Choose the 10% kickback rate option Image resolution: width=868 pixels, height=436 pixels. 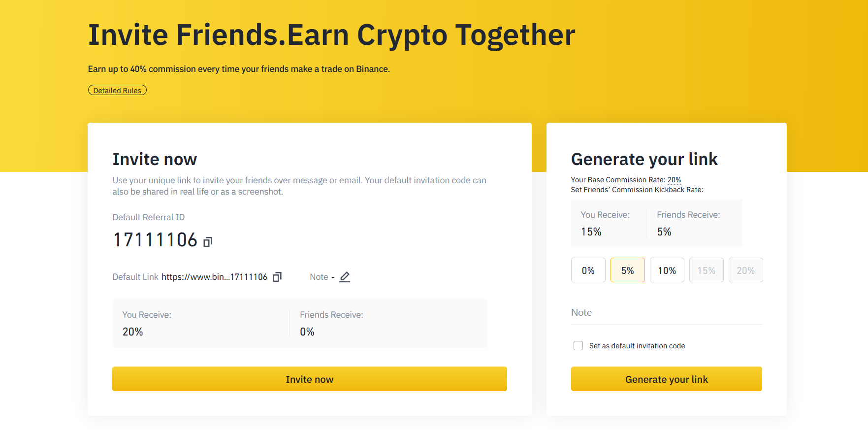[x=667, y=270]
